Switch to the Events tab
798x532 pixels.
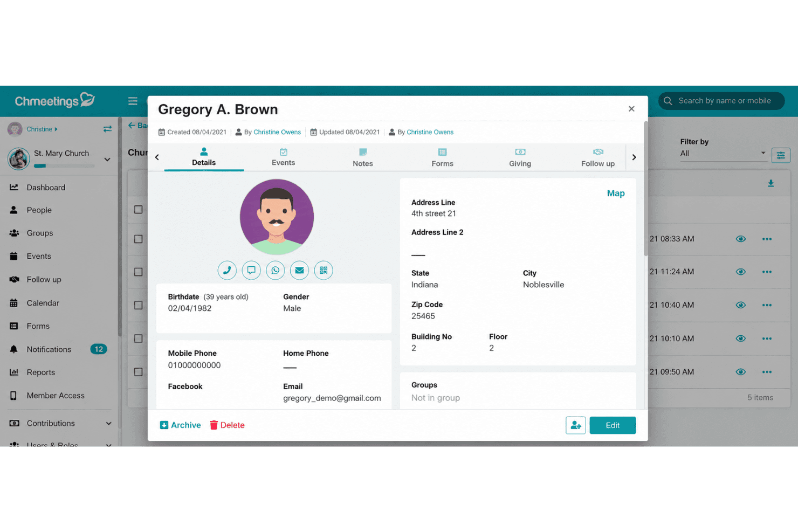(x=284, y=157)
